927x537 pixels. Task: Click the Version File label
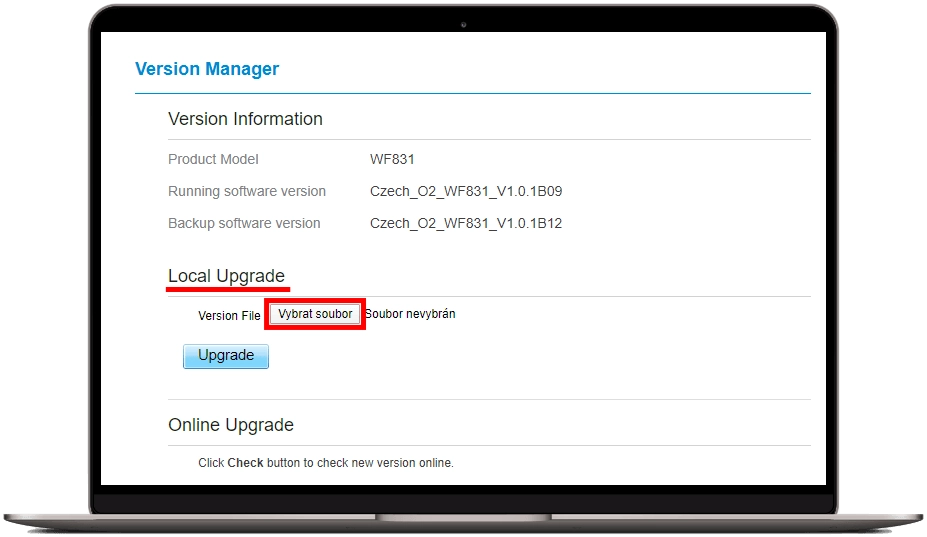[229, 316]
